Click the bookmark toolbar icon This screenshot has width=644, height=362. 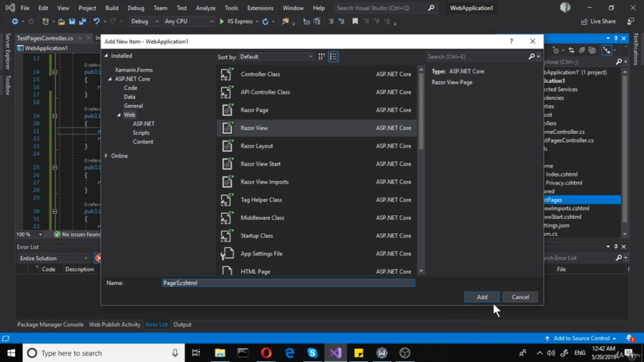355,21
